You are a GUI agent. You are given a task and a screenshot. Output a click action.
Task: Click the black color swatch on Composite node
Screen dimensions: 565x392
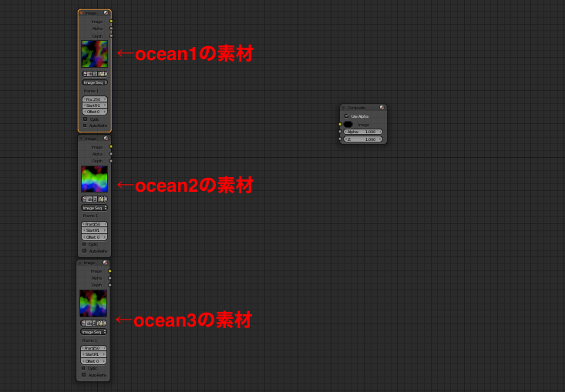tap(348, 125)
